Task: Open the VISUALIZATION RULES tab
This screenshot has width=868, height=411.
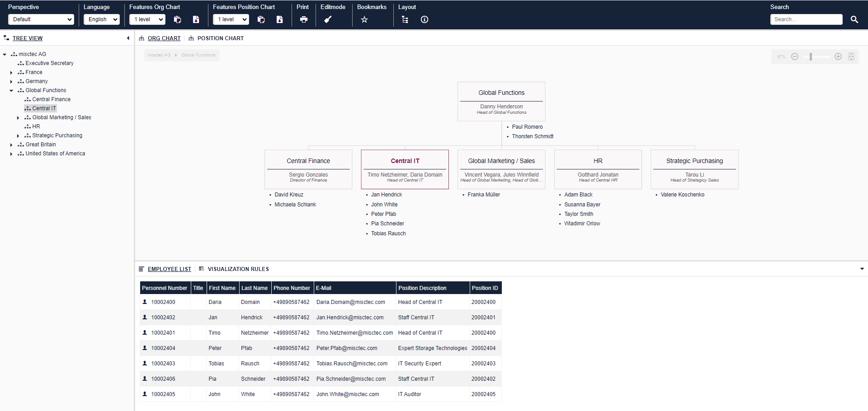Action: pyautogui.click(x=238, y=269)
